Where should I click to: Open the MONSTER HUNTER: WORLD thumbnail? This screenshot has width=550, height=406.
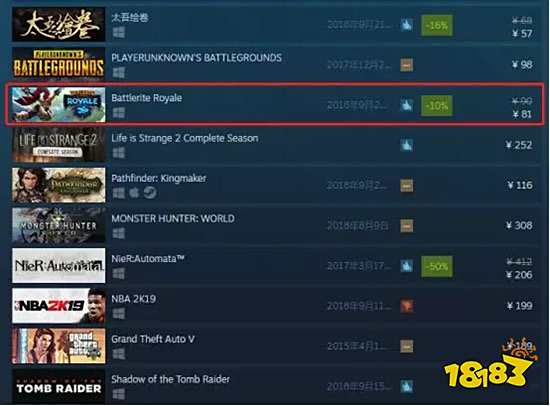point(59,225)
